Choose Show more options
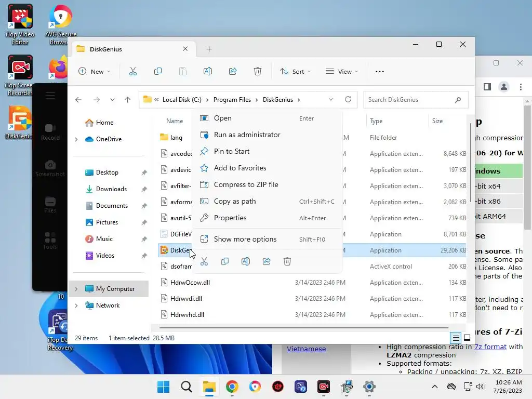 (268, 239)
